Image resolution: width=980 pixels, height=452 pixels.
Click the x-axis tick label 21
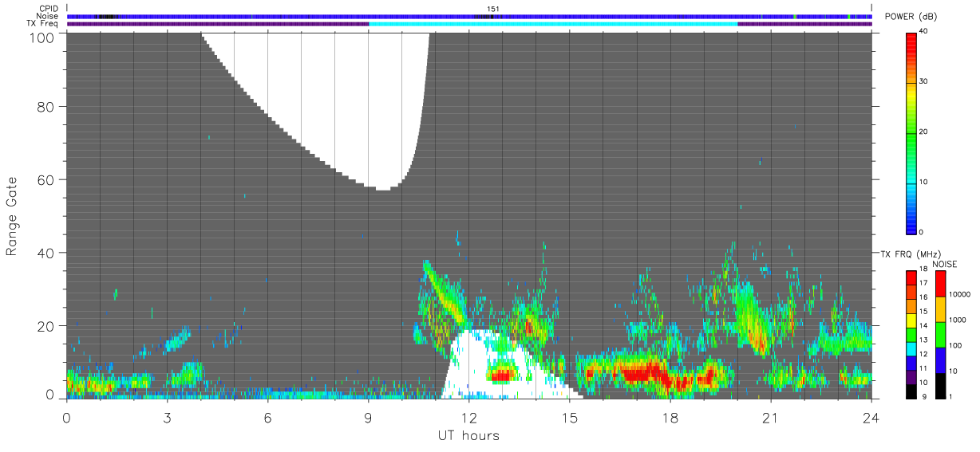tap(770, 417)
